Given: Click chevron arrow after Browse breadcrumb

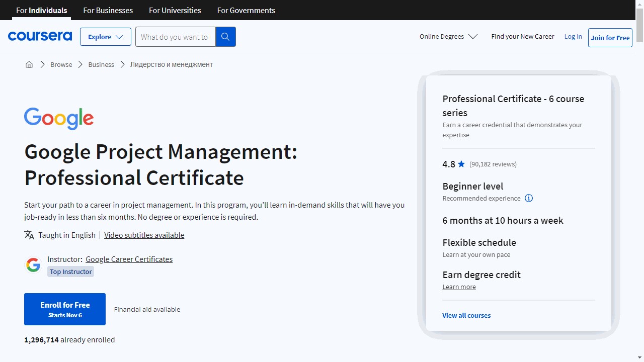Looking at the screenshot, I should (x=80, y=64).
